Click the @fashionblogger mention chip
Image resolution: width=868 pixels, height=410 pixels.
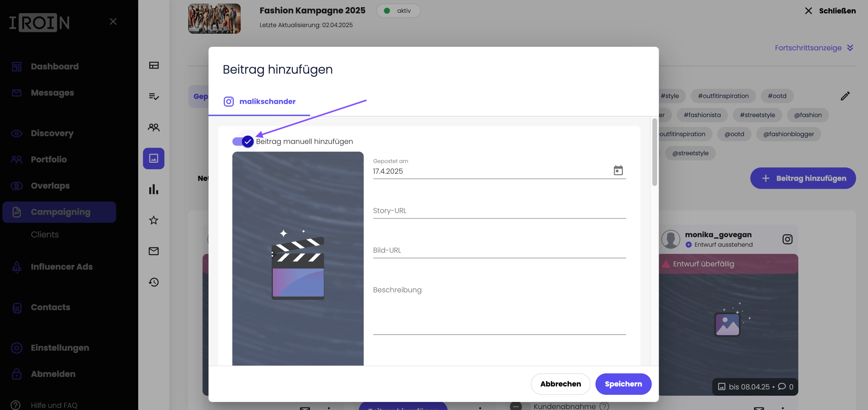point(789,134)
